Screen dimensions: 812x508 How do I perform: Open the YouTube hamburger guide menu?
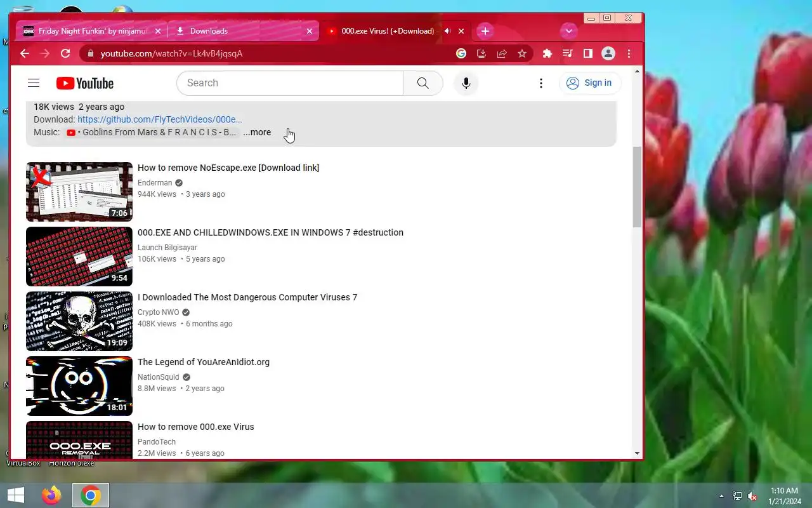pyautogui.click(x=34, y=83)
